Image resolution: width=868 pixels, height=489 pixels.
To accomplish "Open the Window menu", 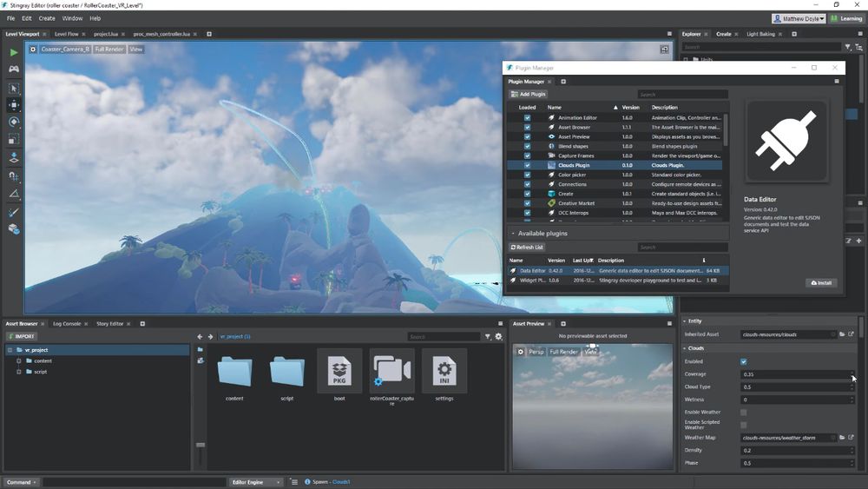I will coord(72,18).
